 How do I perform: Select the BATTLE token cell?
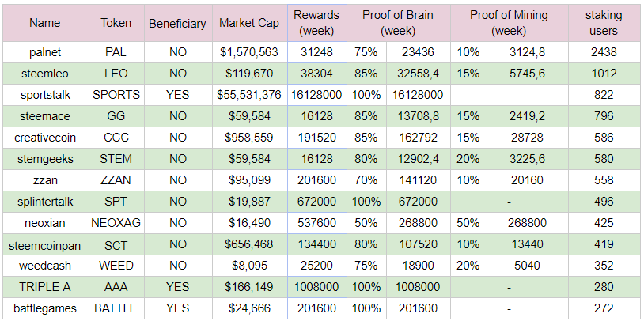click(116, 308)
